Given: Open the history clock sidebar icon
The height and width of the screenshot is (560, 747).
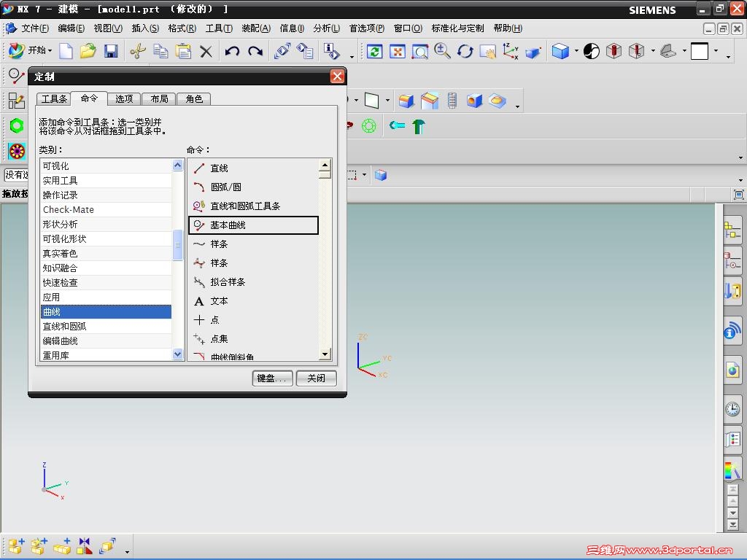Looking at the screenshot, I should pos(732,408).
